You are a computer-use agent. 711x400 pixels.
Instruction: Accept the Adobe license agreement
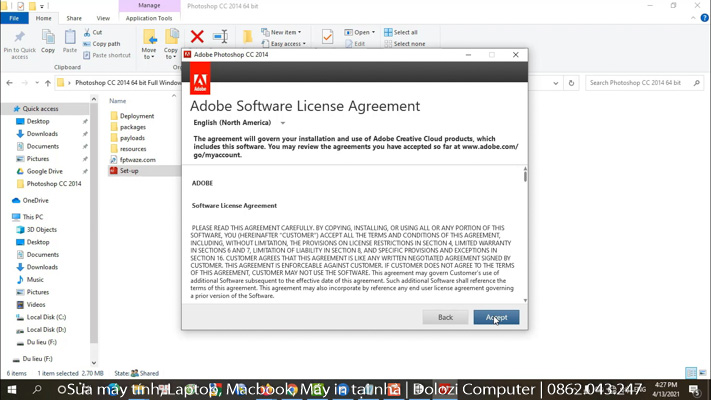(496, 317)
